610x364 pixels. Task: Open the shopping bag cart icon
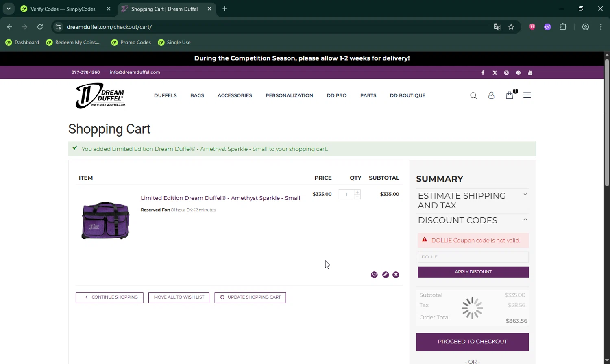click(x=509, y=95)
